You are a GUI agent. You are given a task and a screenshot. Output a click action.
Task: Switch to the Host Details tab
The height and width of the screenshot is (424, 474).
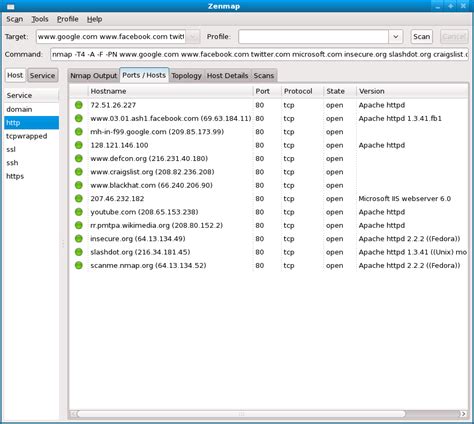click(x=227, y=76)
